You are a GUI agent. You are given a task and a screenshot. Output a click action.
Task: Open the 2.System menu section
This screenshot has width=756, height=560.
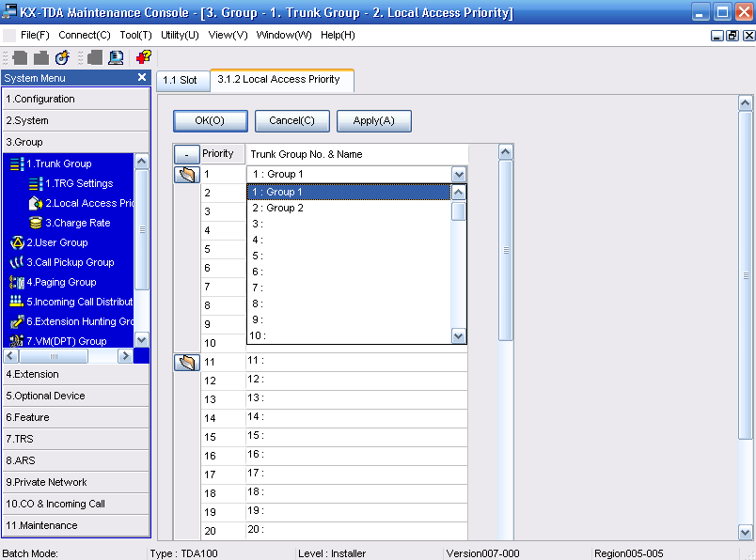point(76,120)
